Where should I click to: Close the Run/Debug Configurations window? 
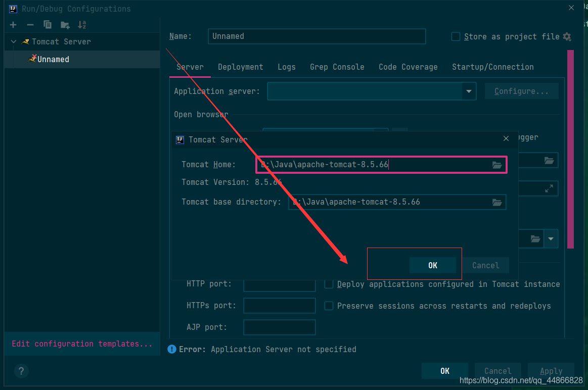571,8
